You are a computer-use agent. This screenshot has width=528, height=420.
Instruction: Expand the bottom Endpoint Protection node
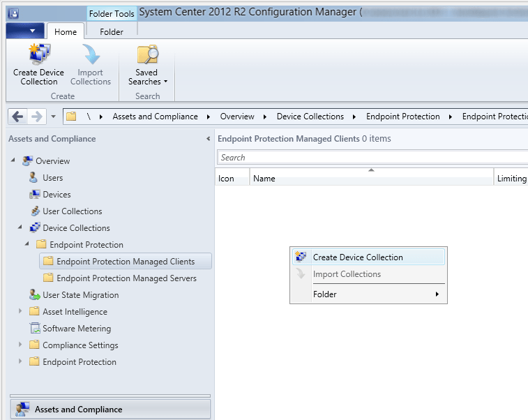pyautogui.click(x=20, y=361)
